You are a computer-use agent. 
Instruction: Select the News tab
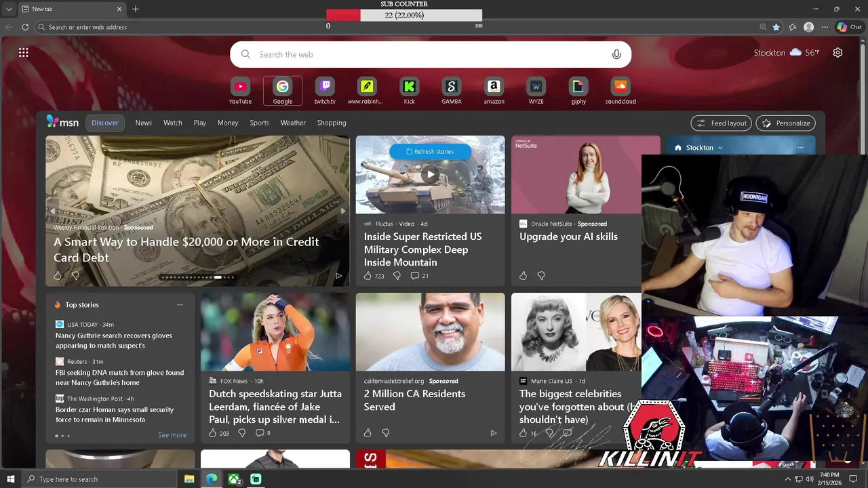[144, 123]
